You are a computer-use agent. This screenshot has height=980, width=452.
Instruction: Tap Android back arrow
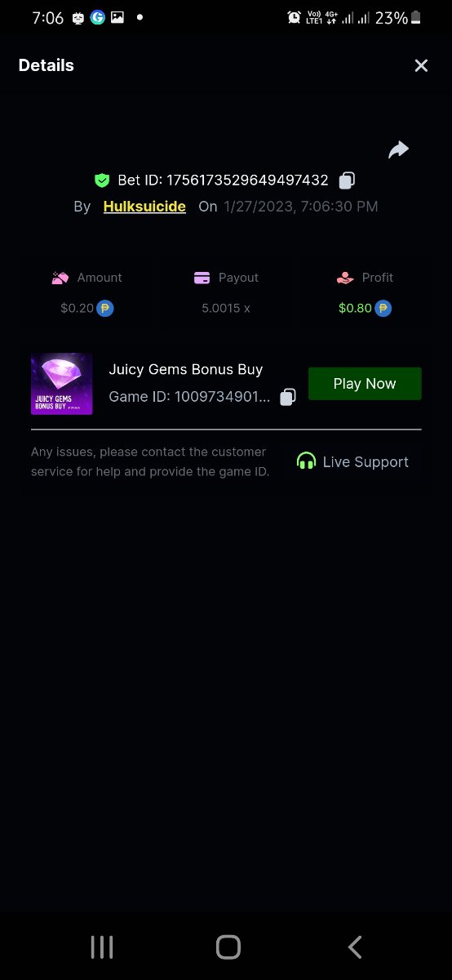355,947
